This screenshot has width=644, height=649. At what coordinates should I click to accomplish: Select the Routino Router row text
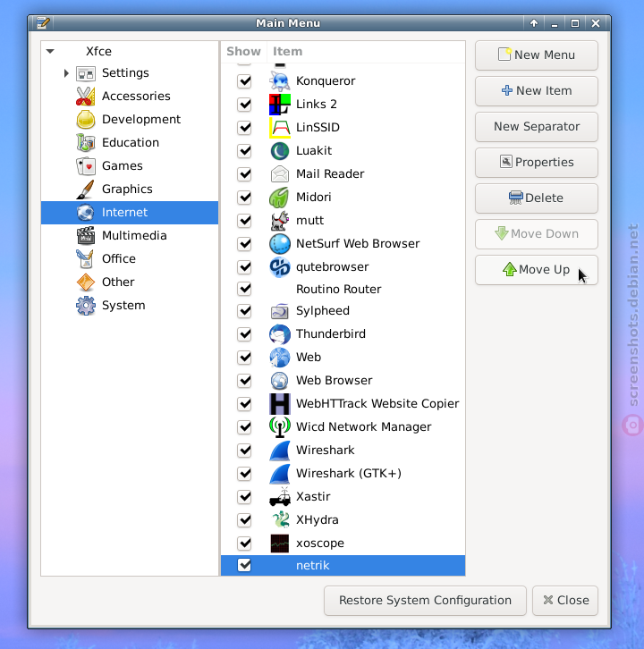pyautogui.click(x=338, y=289)
